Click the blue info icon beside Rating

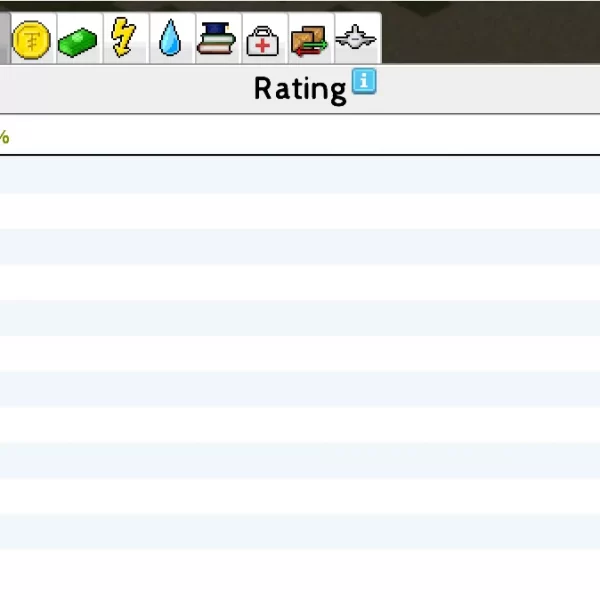[x=364, y=82]
